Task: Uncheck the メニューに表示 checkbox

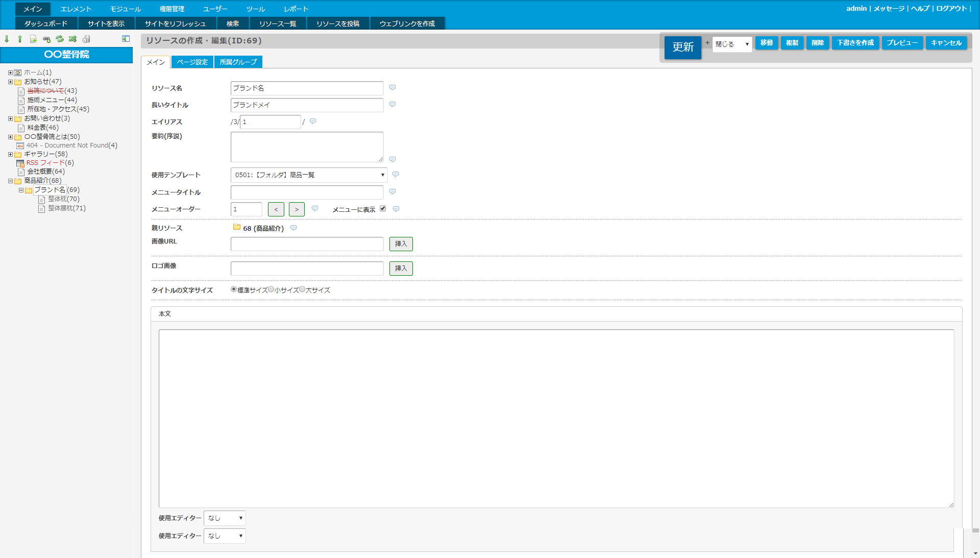Action: [x=383, y=209]
